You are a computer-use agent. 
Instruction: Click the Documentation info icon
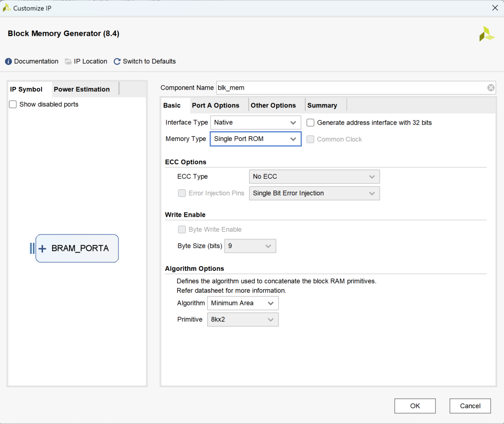8,62
